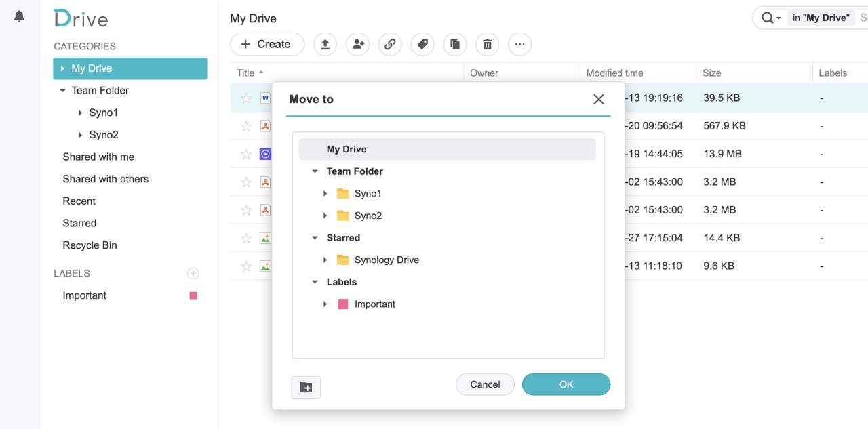Open Shared with me category
The width and height of the screenshot is (868, 429).
pyautogui.click(x=98, y=157)
